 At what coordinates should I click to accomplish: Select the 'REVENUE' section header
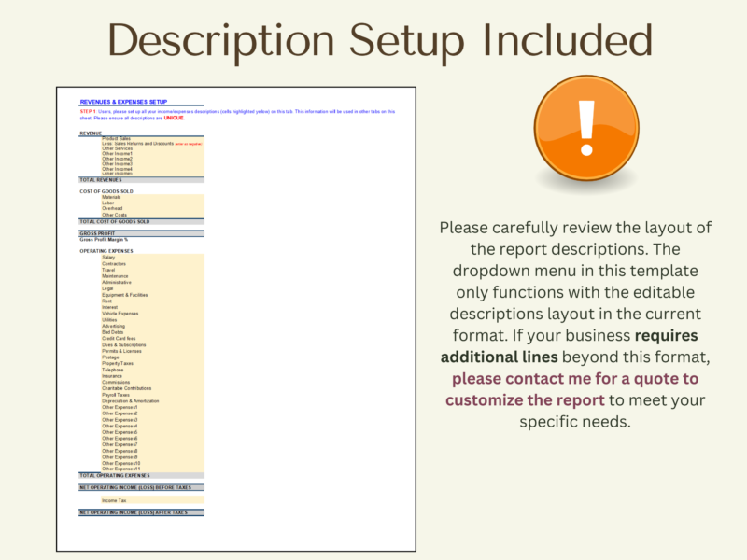coord(91,133)
